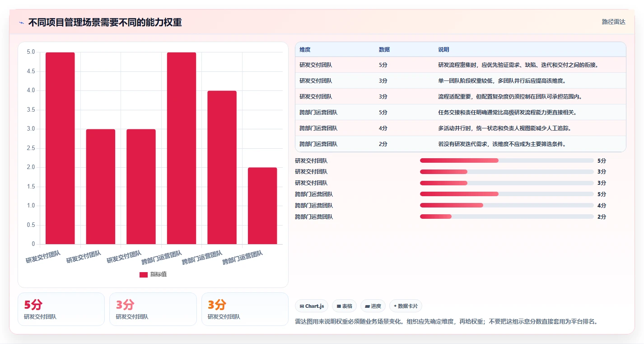Click the 0.5 value on the y-axis
Image resolution: width=644 pixels, height=344 pixels.
coord(31,225)
